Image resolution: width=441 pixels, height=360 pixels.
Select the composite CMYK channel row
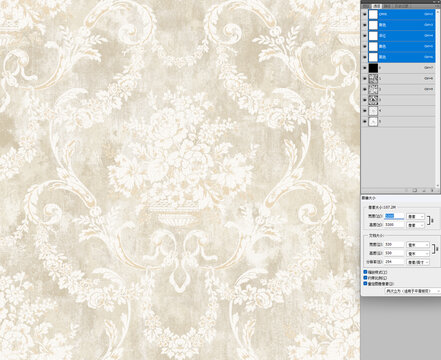[x=401, y=14]
